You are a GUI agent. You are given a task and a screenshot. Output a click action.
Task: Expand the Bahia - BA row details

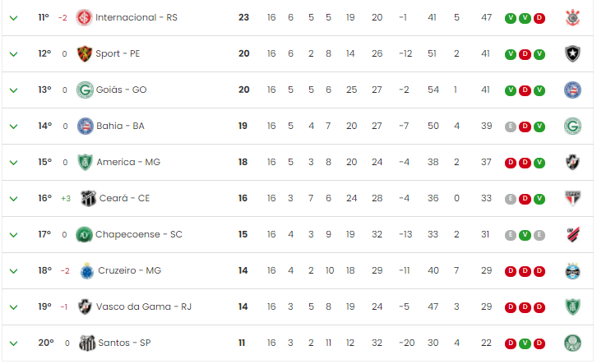pyautogui.click(x=13, y=127)
